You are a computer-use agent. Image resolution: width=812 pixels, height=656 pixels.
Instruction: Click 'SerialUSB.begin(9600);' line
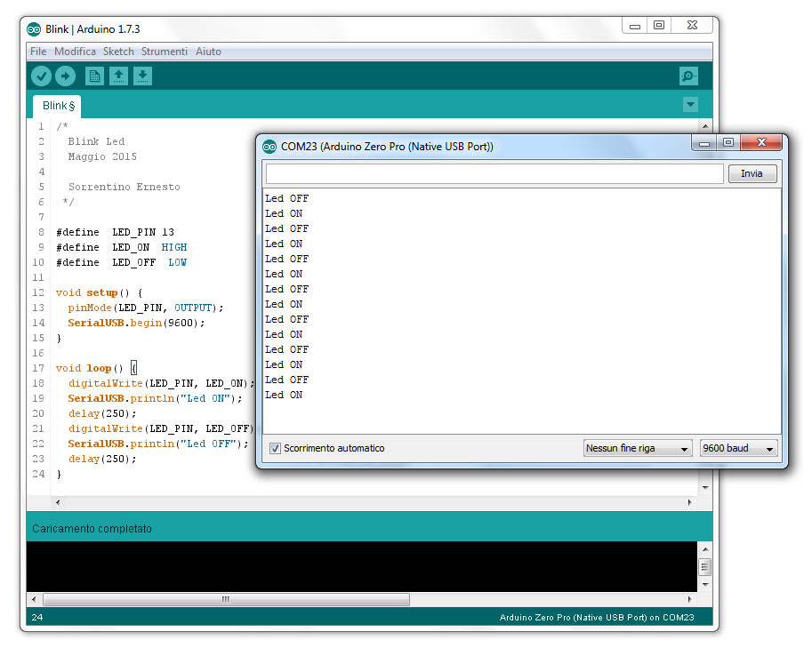[136, 323]
